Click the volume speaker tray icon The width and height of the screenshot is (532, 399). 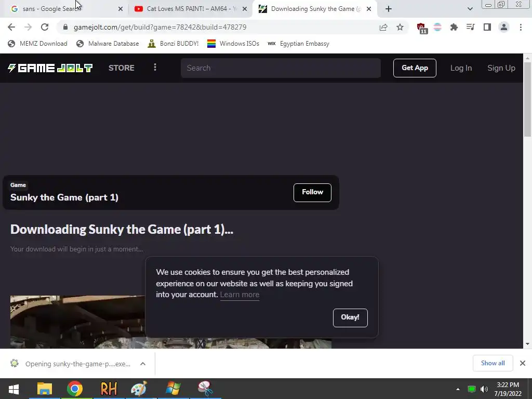[484, 389]
